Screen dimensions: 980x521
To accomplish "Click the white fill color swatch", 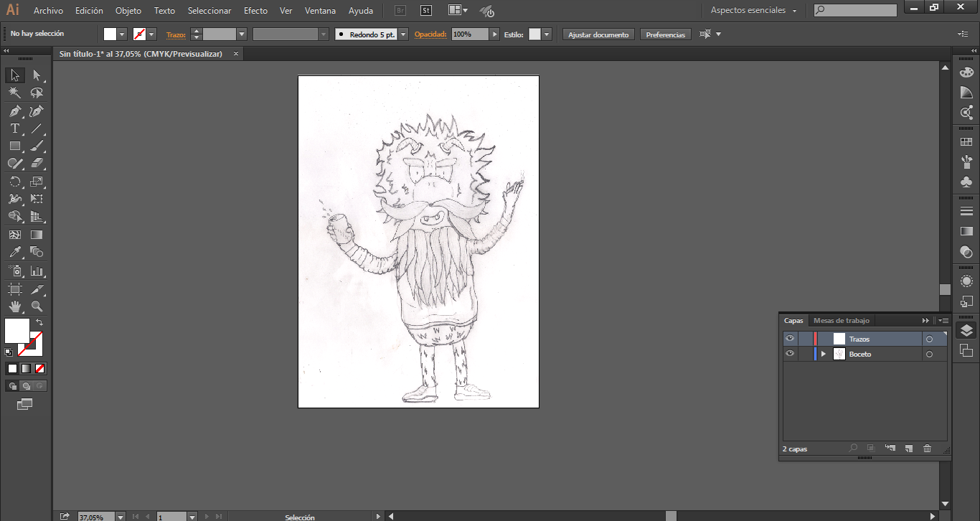I will (x=17, y=331).
